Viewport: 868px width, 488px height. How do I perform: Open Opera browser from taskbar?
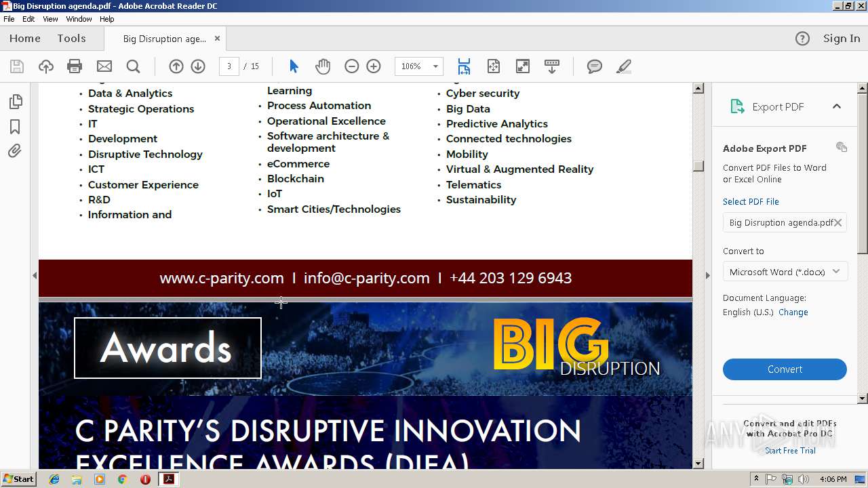point(145,479)
